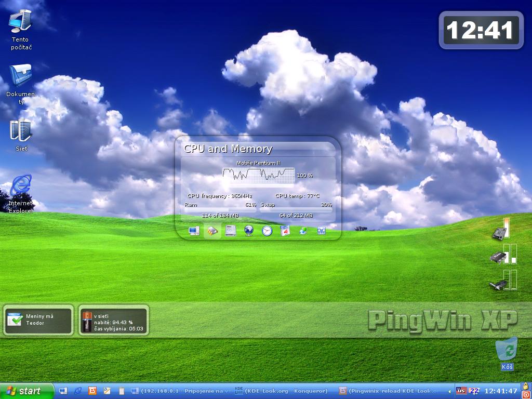Click the Ram usage bar

click(x=220, y=210)
